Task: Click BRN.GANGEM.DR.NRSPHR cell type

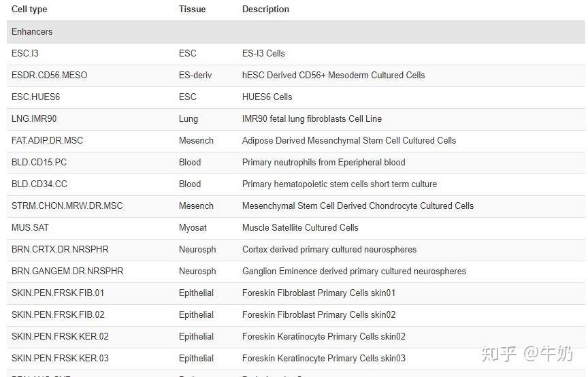Action: click(x=67, y=271)
